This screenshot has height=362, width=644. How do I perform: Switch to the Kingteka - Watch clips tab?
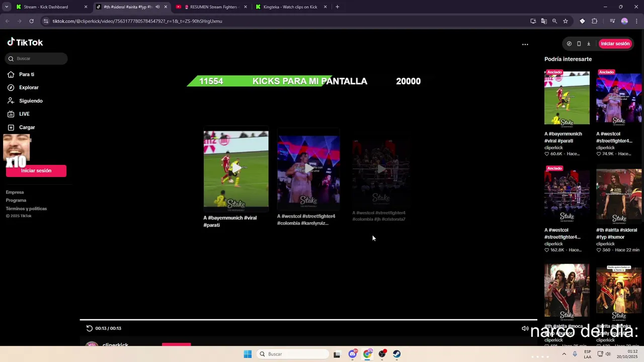point(290,7)
